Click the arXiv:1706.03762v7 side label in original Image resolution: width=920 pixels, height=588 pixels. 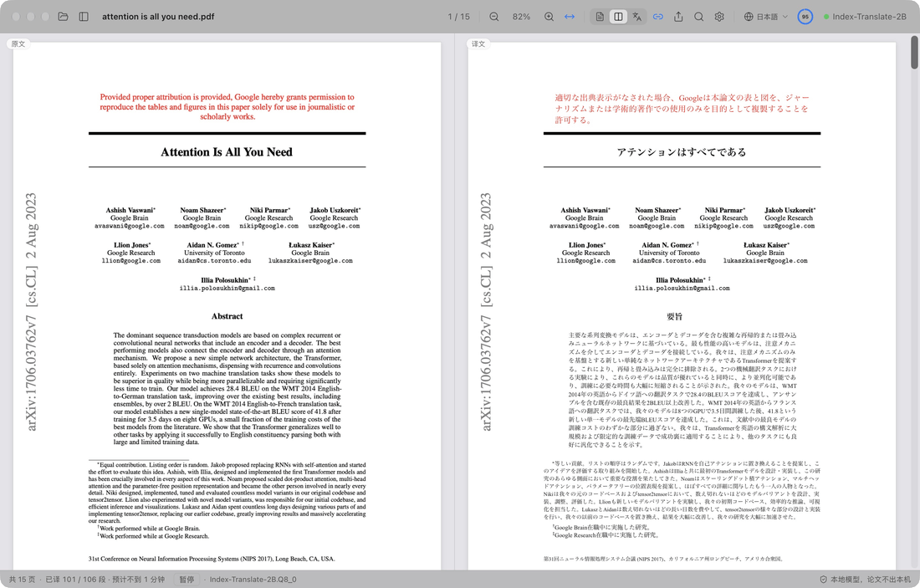[31, 373]
